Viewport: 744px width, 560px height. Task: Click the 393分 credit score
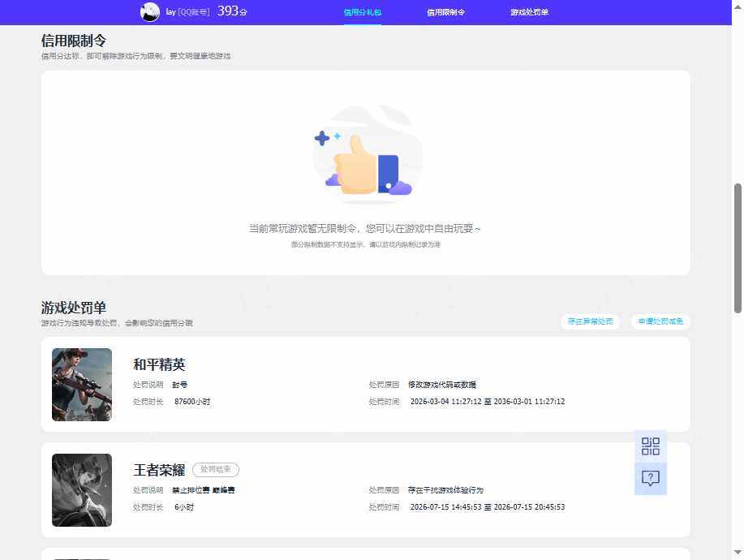coord(232,11)
